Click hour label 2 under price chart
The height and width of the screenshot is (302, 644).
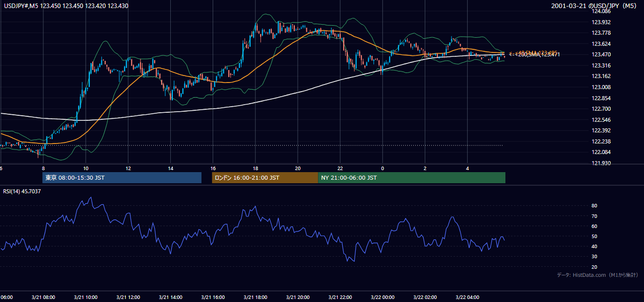tap(425, 168)
